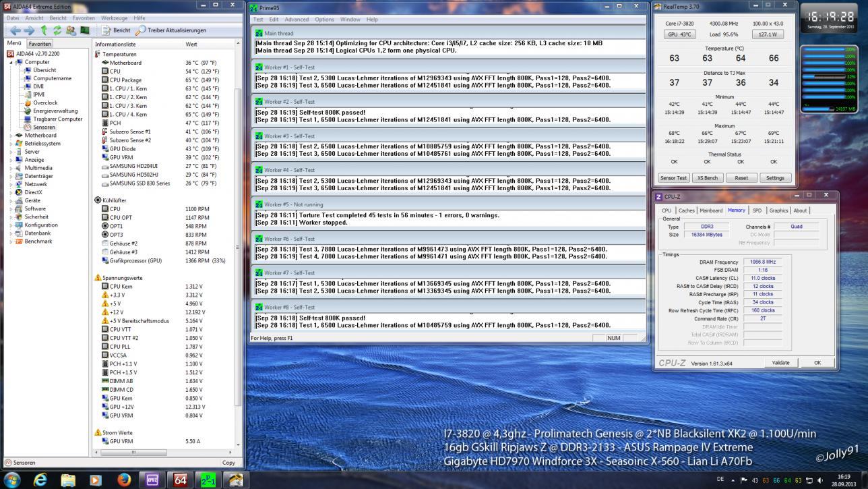The width and height of the screenshot is (868, 489).
Task: Click the 127.1 W button in RealTemp
Action: [x=767, y=34]
